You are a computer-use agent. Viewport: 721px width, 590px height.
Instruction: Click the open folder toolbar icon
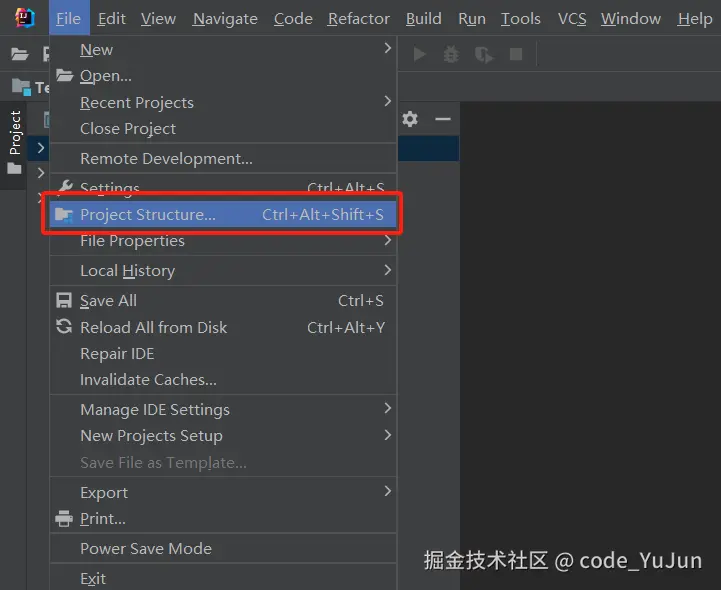coord(20,54)
